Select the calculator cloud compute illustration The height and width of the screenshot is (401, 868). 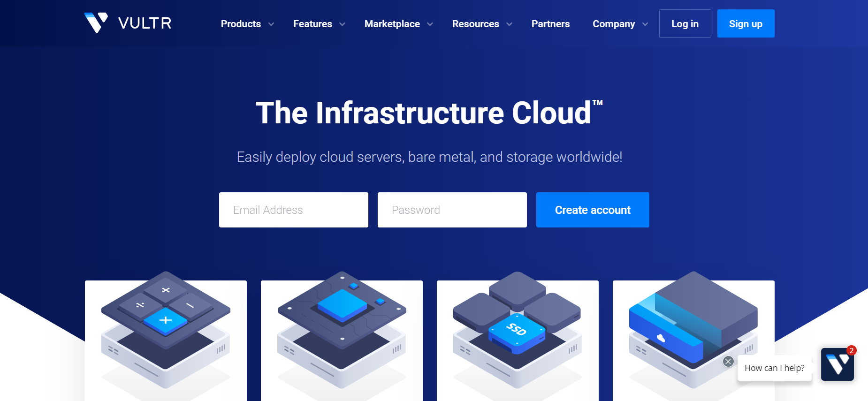tap(166, 330)
